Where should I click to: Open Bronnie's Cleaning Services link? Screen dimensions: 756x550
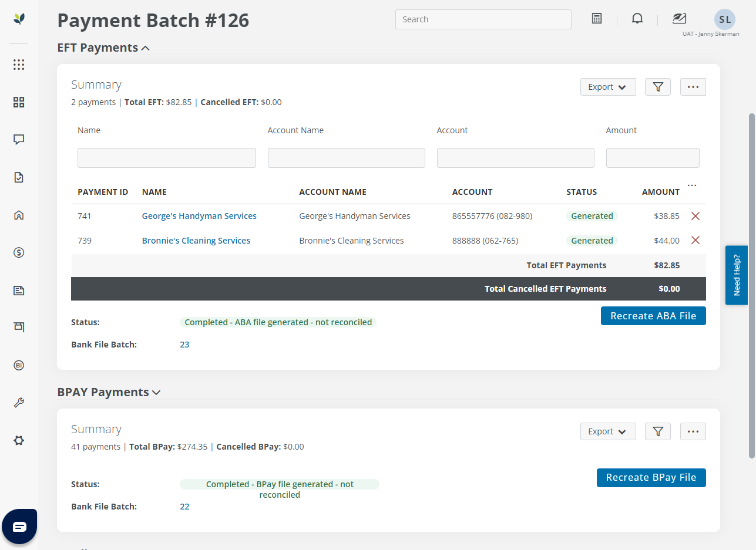(196, 241)
